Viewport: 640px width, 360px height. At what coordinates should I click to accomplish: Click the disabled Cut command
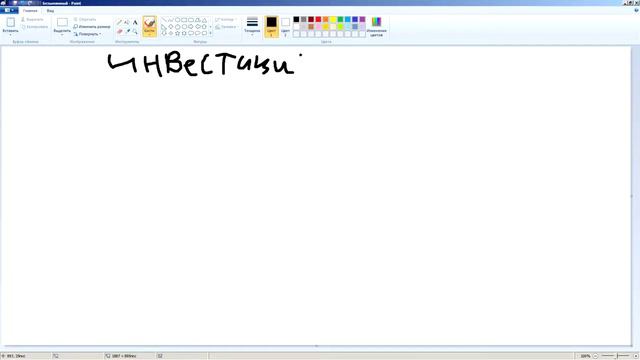pyautogui.click(x=32, y=19)
